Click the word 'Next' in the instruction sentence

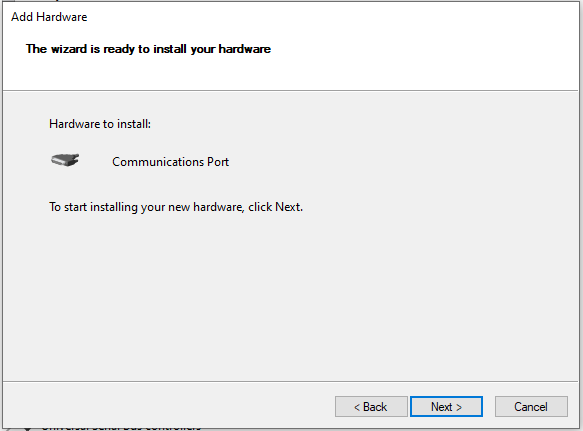[289, 207]
